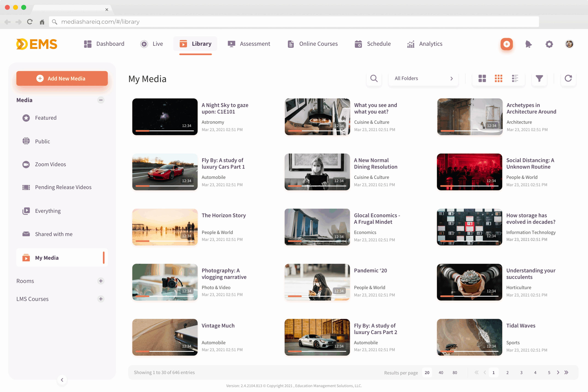The height and width of the screenshot is (392, 588).
Task: Switch to large grid view
Action: 482,79
